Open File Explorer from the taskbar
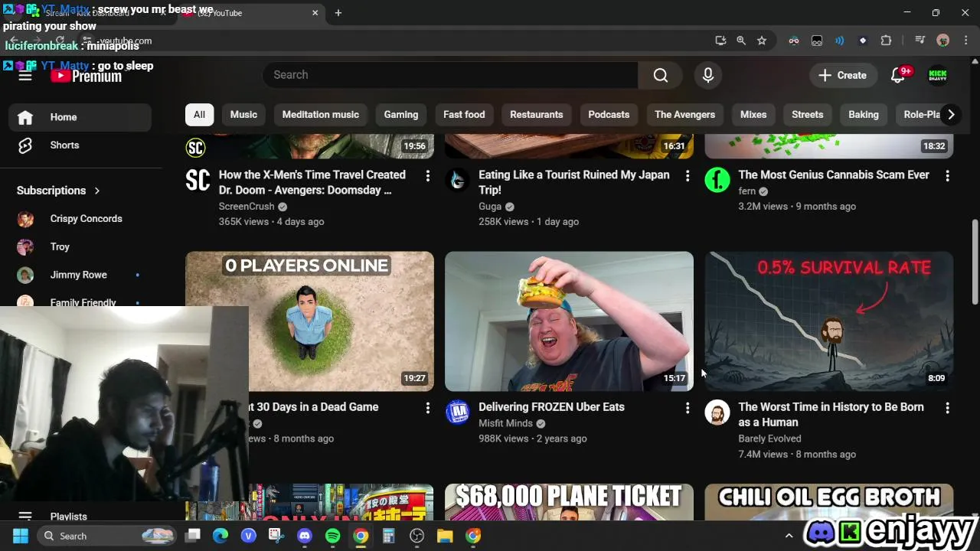 (445, 536)
